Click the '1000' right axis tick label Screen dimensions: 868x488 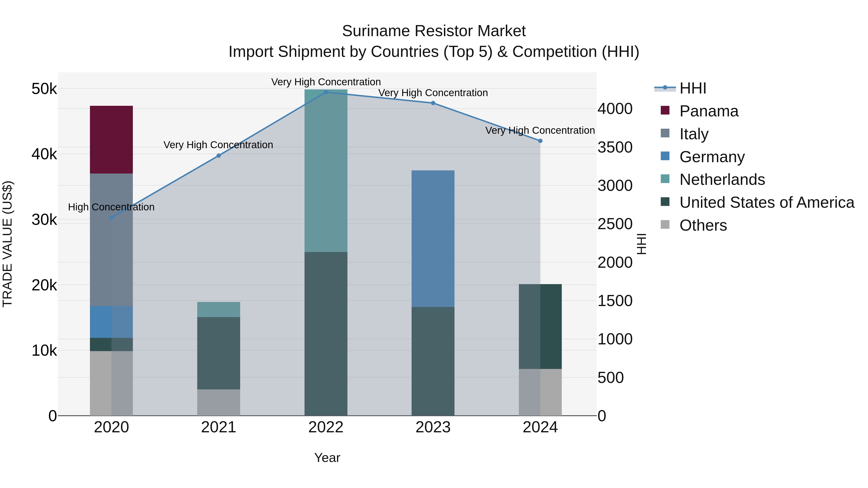click(615, 339)
